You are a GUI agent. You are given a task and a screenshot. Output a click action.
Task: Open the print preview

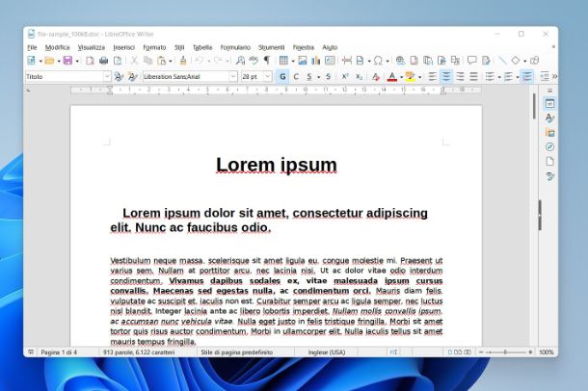tap(118, 61)
